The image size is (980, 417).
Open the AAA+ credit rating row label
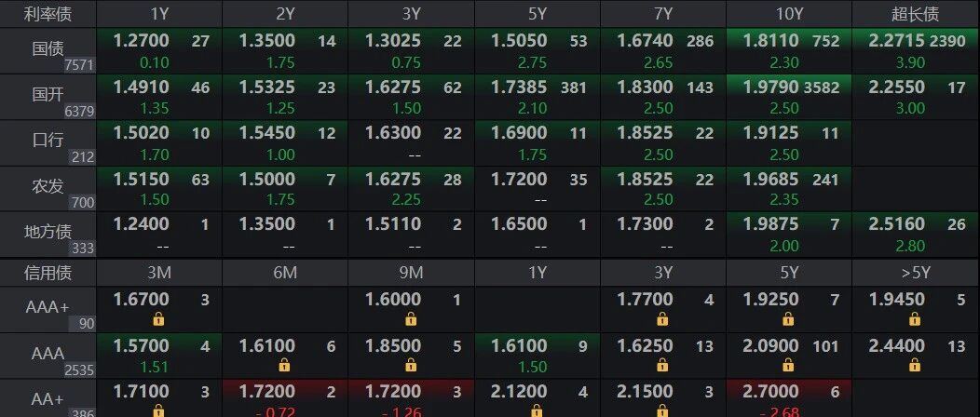tap(48, 307)
